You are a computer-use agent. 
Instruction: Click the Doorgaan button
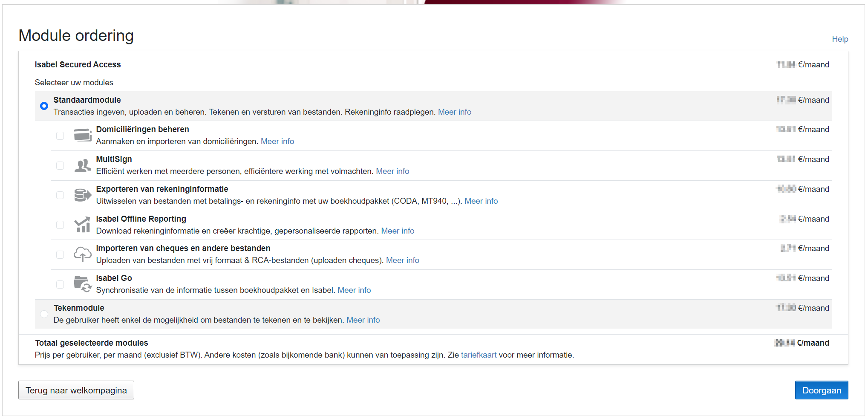click(x=821, y=390)
